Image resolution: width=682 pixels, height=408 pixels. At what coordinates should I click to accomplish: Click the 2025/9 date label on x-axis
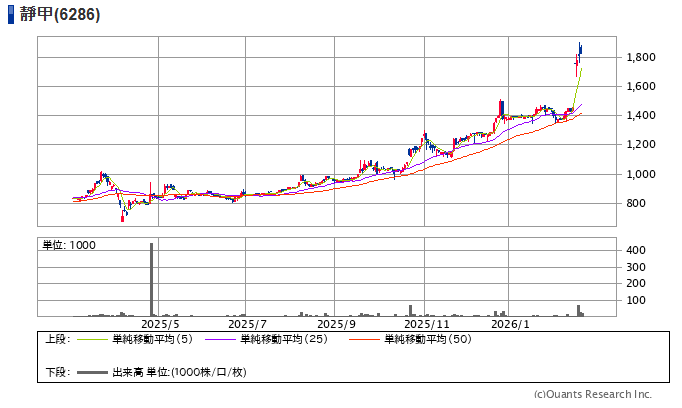pos(337,324)
